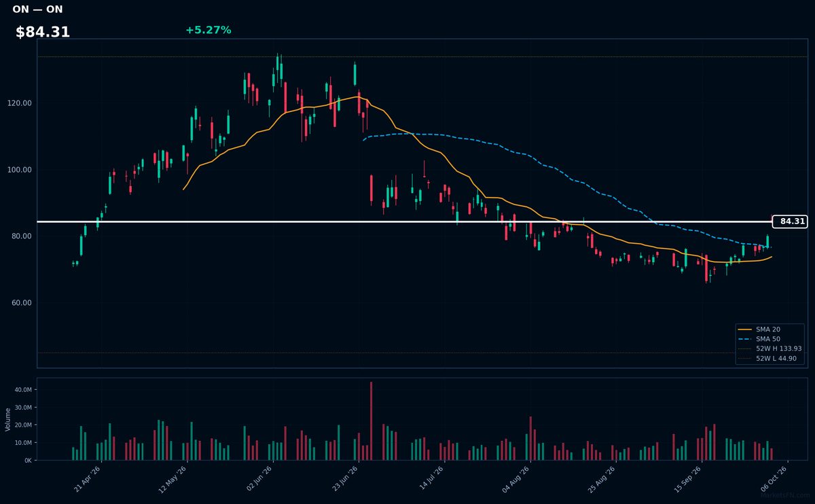Click the Volume axis title
This screenshot has width=815, height=504.
tap(8, 419)
